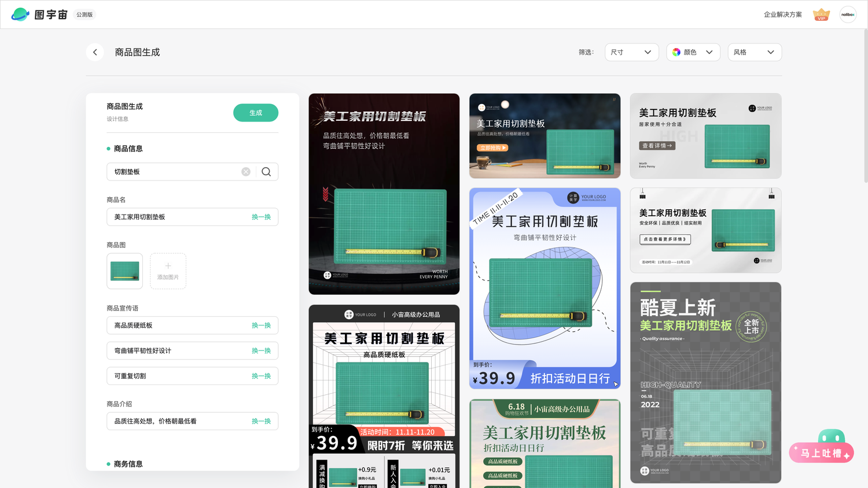Select the gray banner with 查看详情
The image size is (868, 488).
click(x=705, y=136)
